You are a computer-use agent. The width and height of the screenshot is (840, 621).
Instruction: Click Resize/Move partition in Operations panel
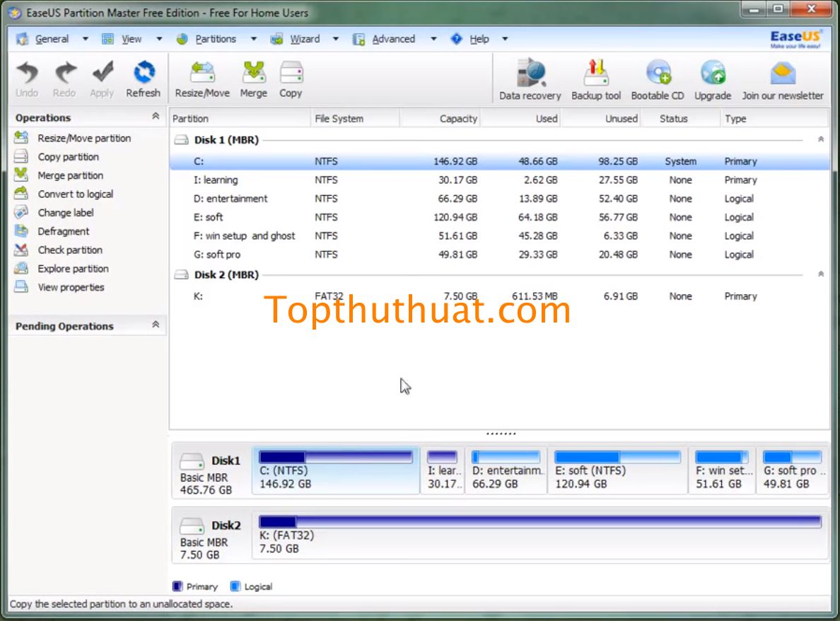pos(84,138)
